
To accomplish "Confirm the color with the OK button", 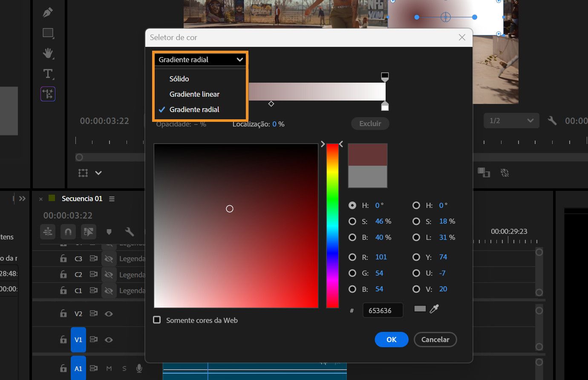I will (391, 340).
